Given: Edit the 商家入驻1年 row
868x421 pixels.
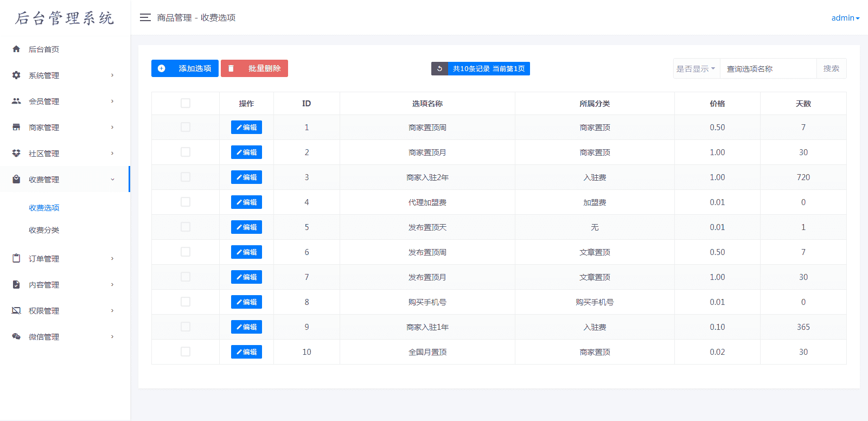Looking at the screenshot, I should [x=246, y=327].
